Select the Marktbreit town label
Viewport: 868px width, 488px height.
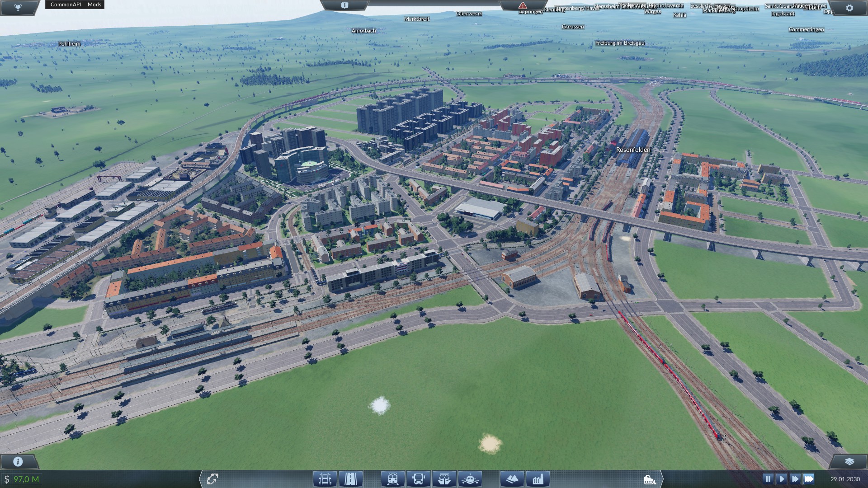(x=417, y=19)
